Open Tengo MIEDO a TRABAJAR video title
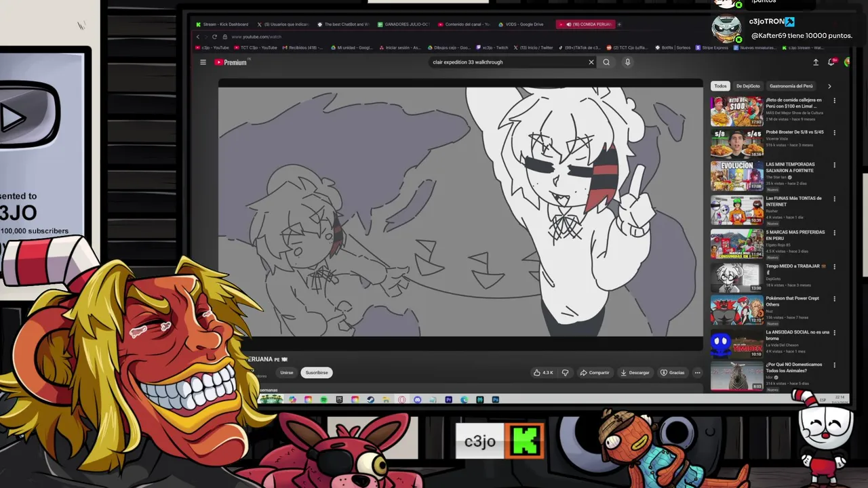Image resolution: width=868 pixels, height=488 pixels. 795,268
